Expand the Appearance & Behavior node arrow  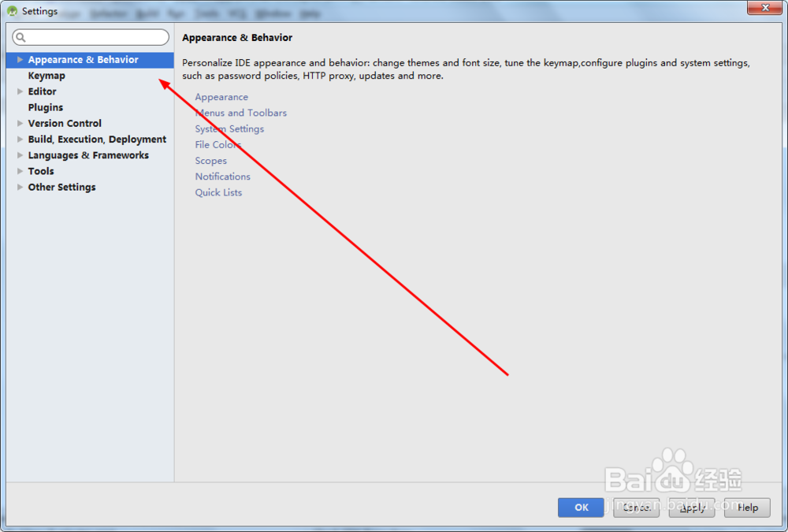click(20, 59)
